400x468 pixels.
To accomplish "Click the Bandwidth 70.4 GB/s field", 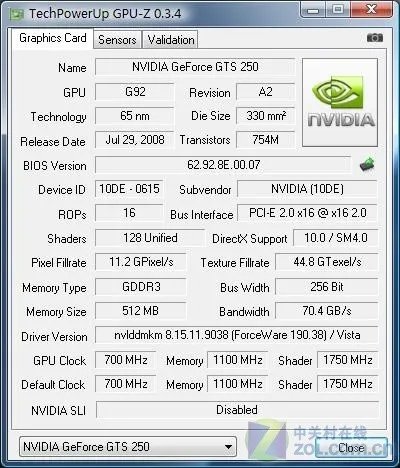I will [327, 311].
